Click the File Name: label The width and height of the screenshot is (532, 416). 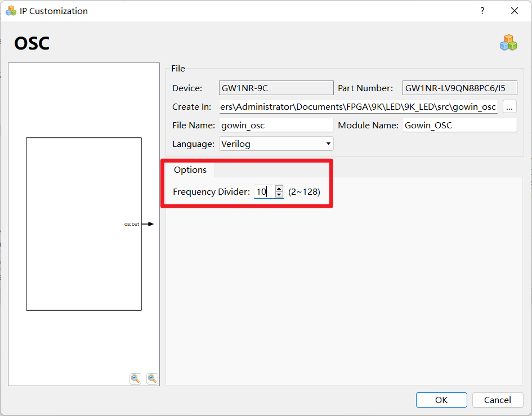194,126
